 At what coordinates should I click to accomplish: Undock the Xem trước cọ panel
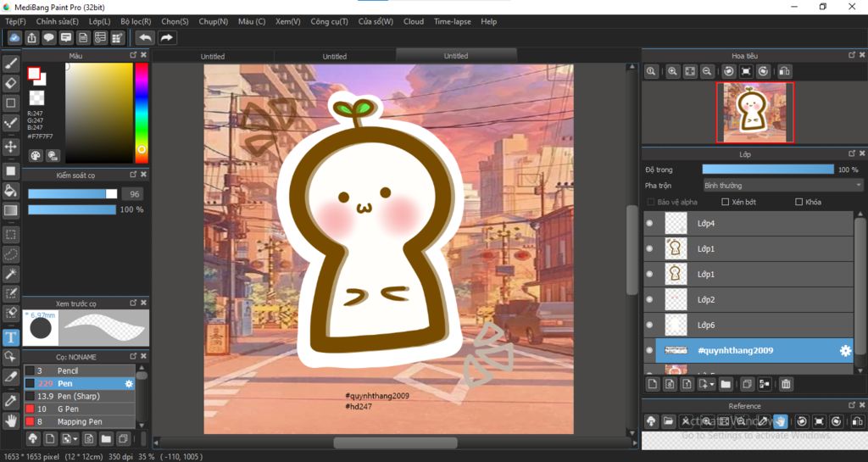click(x=133, y=303)
